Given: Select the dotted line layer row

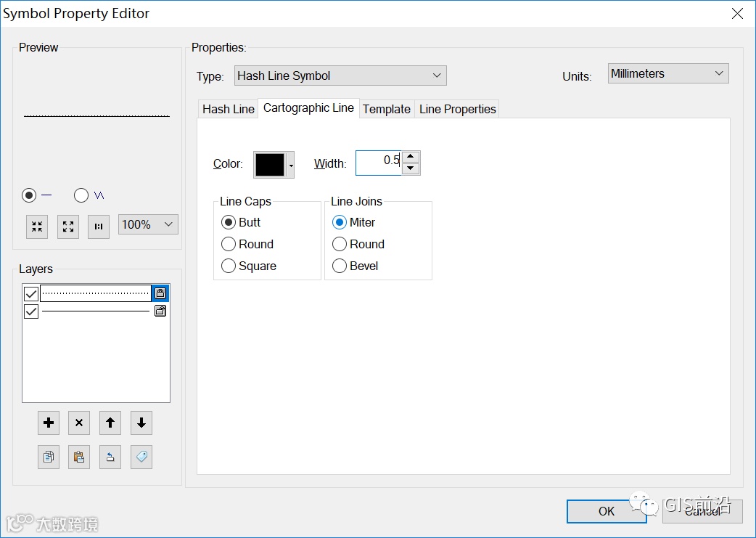Looking at the screenshot, I should coord(96,293).
